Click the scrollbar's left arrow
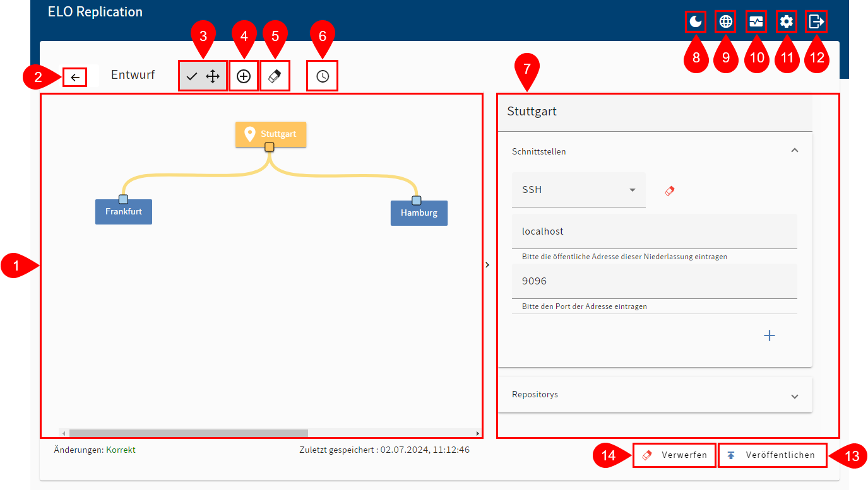The width and height of the screenshot is (868, 490). click(64, 433)
